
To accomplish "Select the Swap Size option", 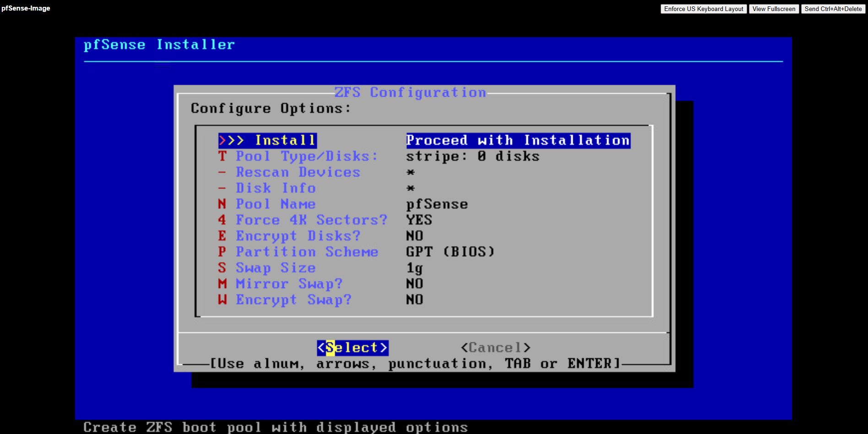I will click(267, 268).
